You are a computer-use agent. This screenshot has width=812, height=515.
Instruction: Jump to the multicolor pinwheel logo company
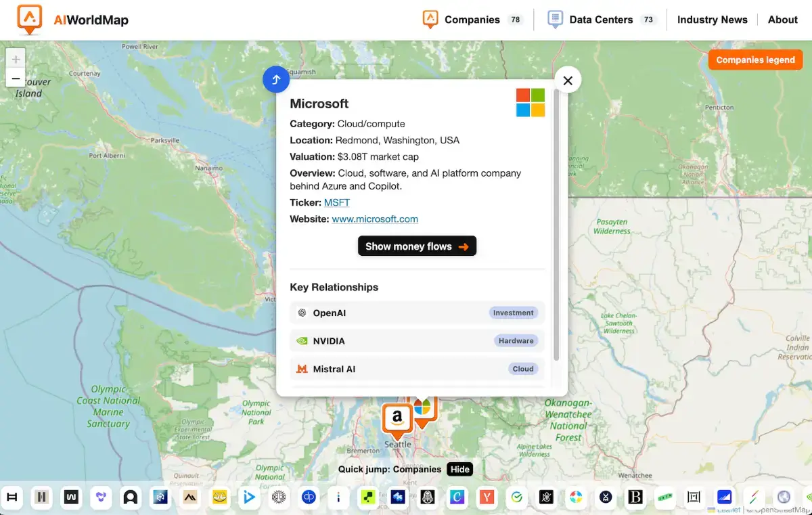[576, 497]
